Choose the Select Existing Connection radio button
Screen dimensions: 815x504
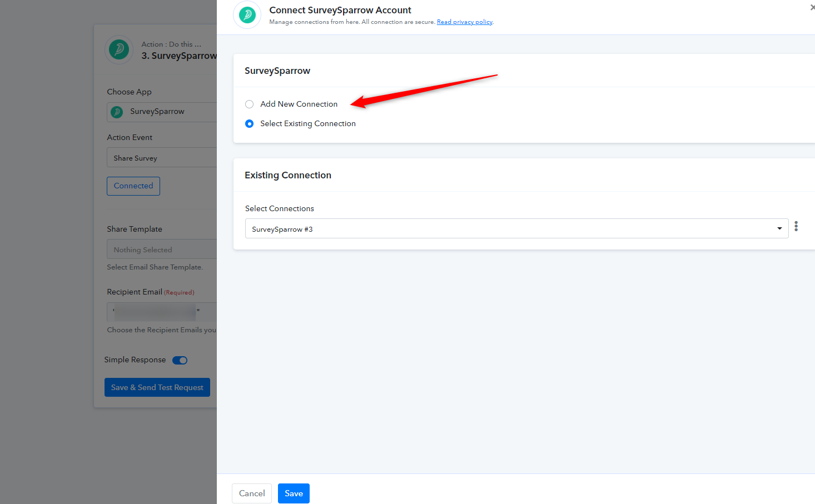(249, 123)
